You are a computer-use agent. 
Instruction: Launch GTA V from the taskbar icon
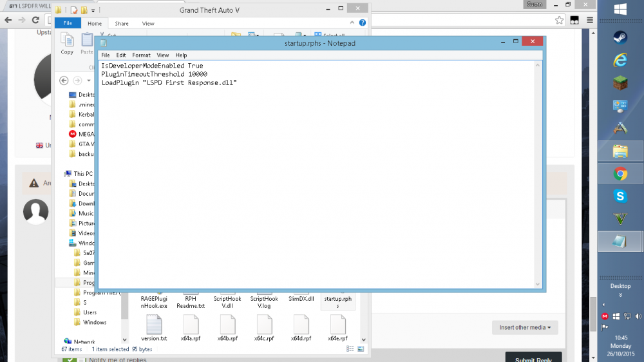[x=620, y=219]
